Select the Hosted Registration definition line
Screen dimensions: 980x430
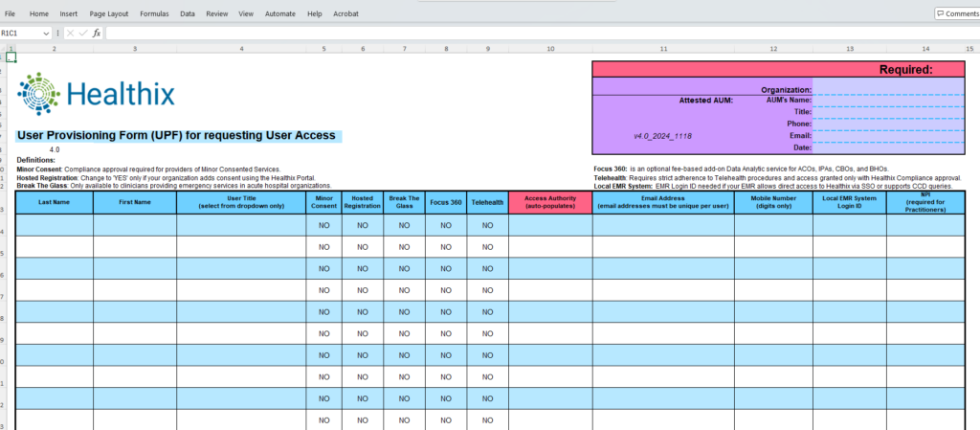(167, 177)
